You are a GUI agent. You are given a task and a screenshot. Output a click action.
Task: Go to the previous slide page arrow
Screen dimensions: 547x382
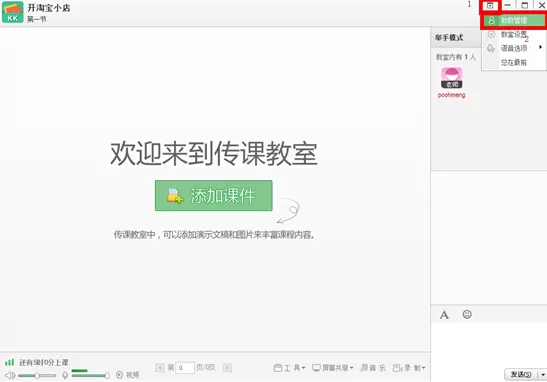[x=160, y=368]
